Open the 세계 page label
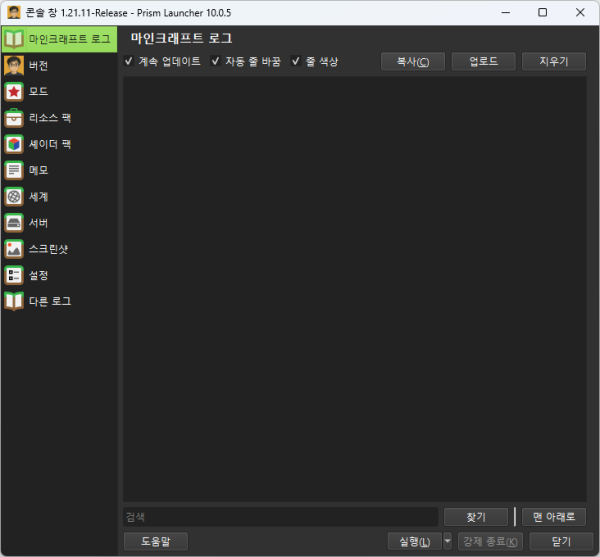The height and width of the screenshot is (557, 600). tap(39, 197)
